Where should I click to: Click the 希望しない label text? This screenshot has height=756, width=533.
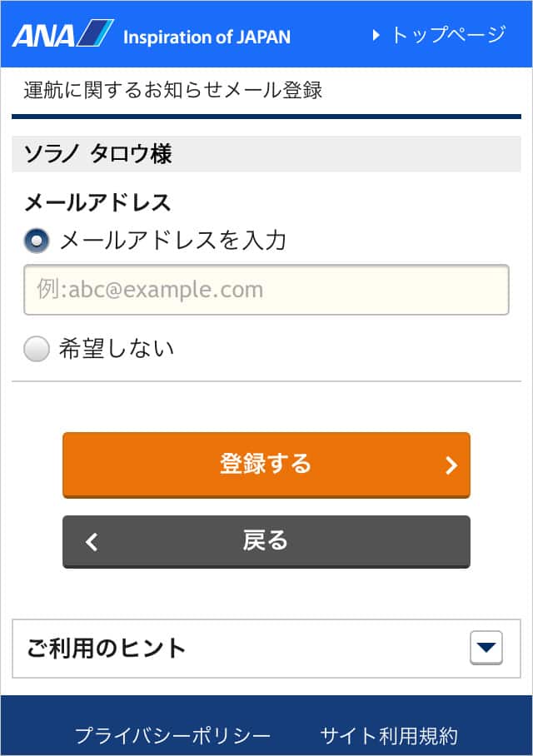pyautogui.click(x=117, y=348)
